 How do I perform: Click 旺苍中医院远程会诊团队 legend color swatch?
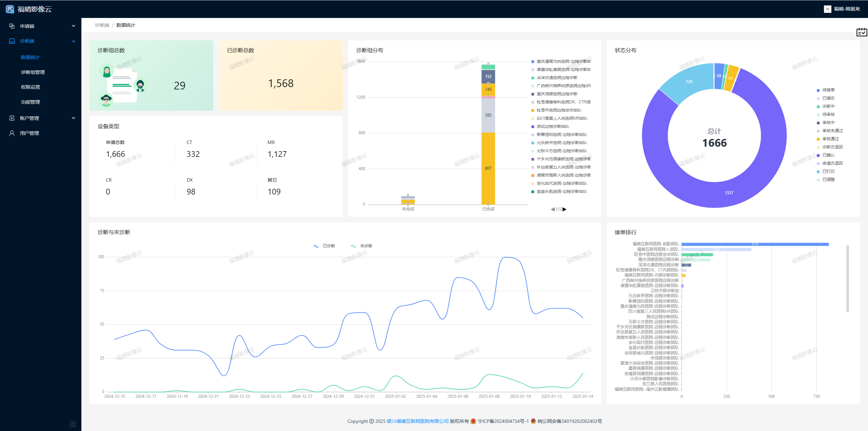tap(533, 110)
